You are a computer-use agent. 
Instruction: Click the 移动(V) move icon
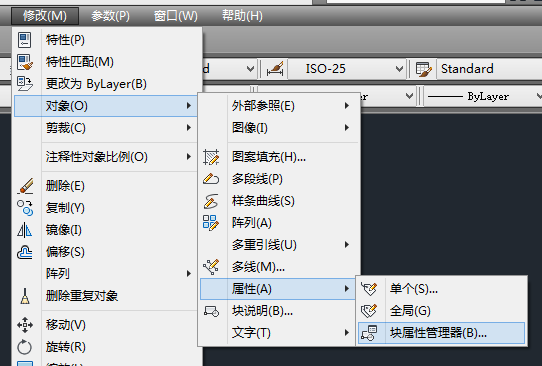pyautogui.click(x=25, y=325)
